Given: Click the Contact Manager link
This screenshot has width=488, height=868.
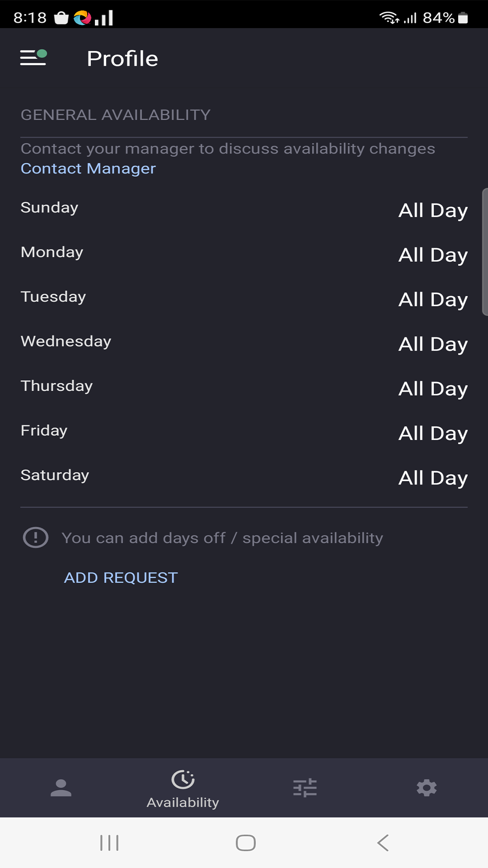Looking at the screenshot, I should tap(88, 169).
